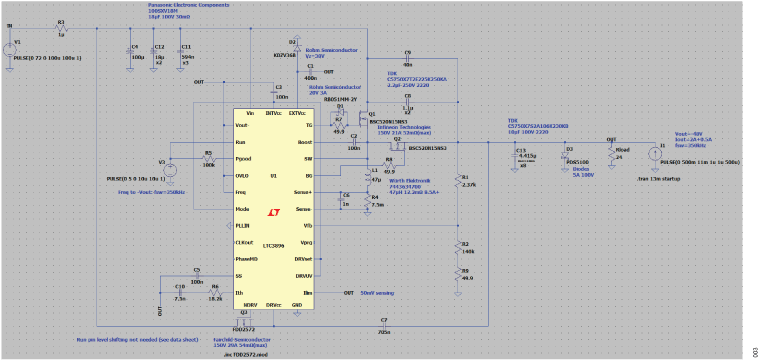Click the R6 resistor near Ith pin
The height and width of the screenshot is (360, 760).
(x=216, y=293)
